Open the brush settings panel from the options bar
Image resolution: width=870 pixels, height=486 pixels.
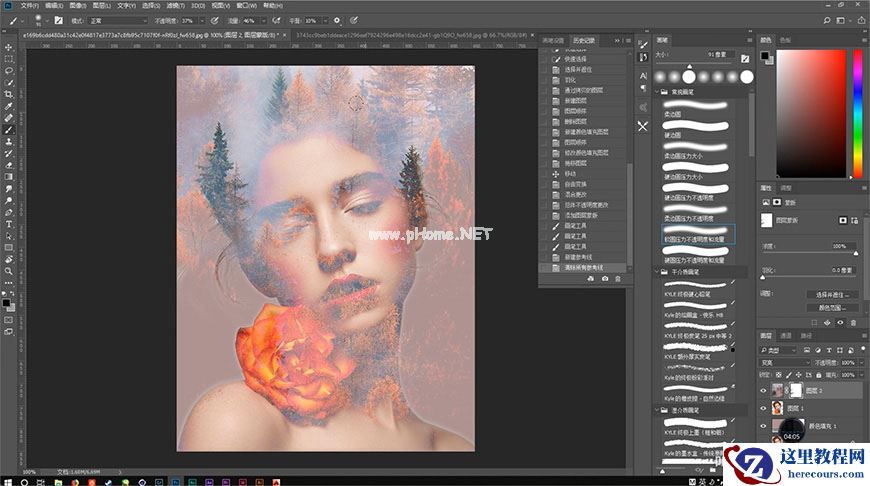click(58, 21)
